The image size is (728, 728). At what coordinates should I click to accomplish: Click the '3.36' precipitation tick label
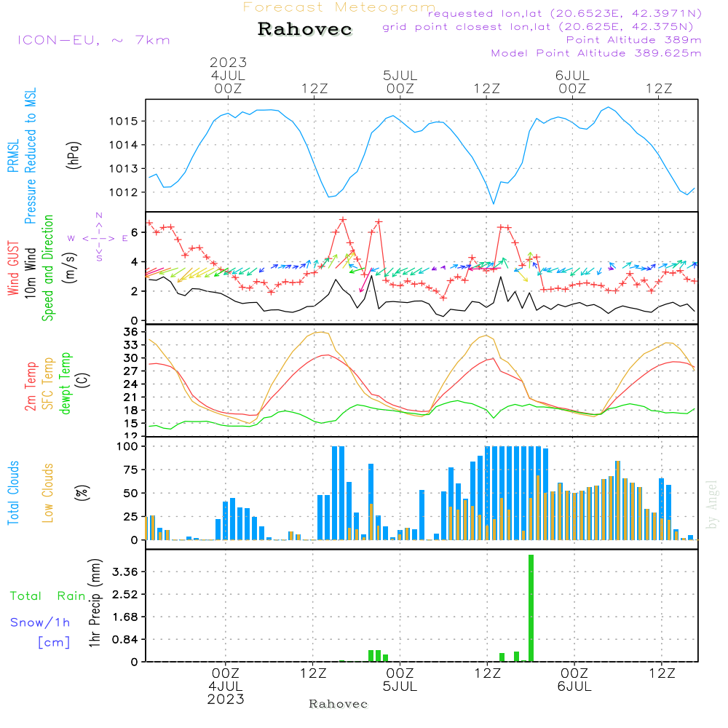click(125, 571)
